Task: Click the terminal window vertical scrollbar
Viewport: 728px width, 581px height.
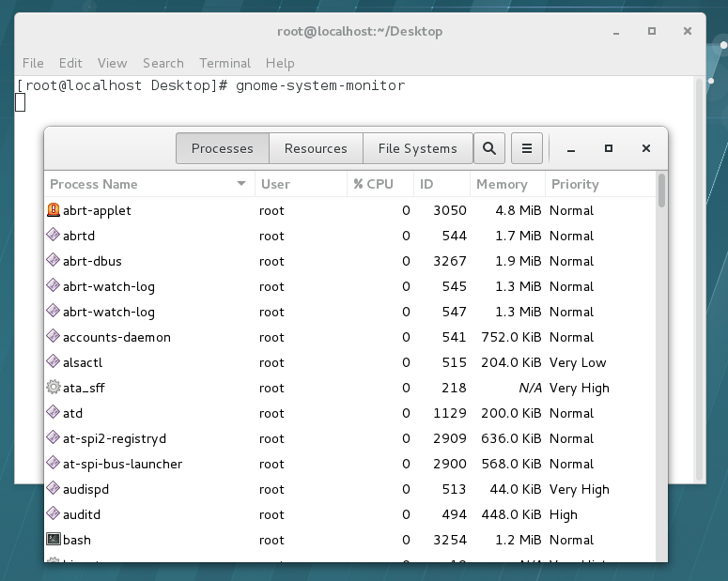Action: [699, 279]
